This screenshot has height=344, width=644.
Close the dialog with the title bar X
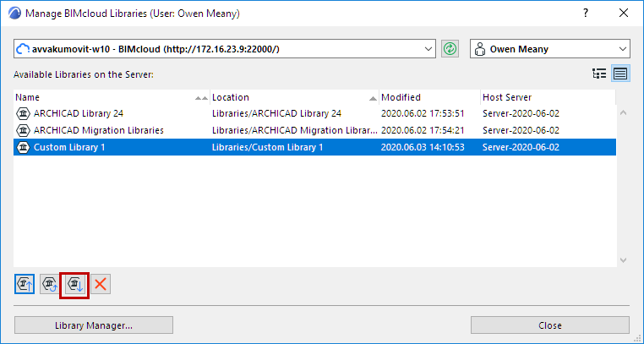pyautogui.click(x=624, y=14)
